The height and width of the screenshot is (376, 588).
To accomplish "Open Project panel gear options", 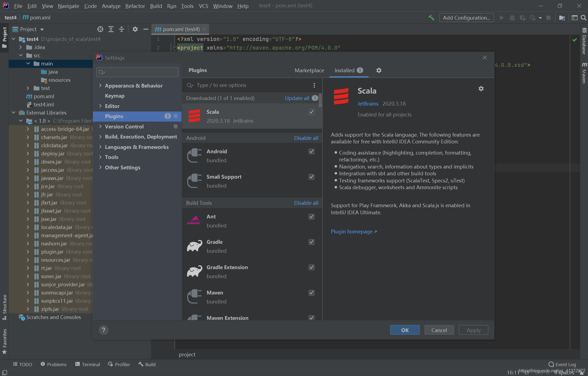I will 135,29.
